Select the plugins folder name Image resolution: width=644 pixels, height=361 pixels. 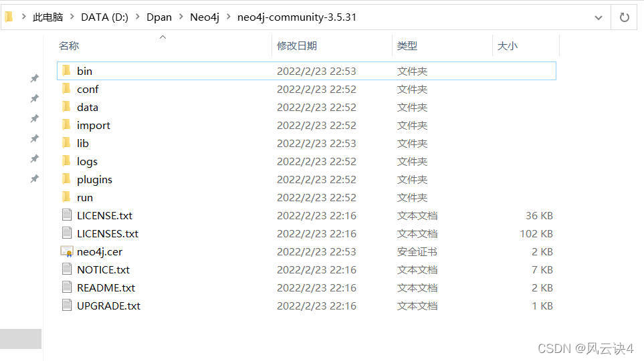coord(94,179)
